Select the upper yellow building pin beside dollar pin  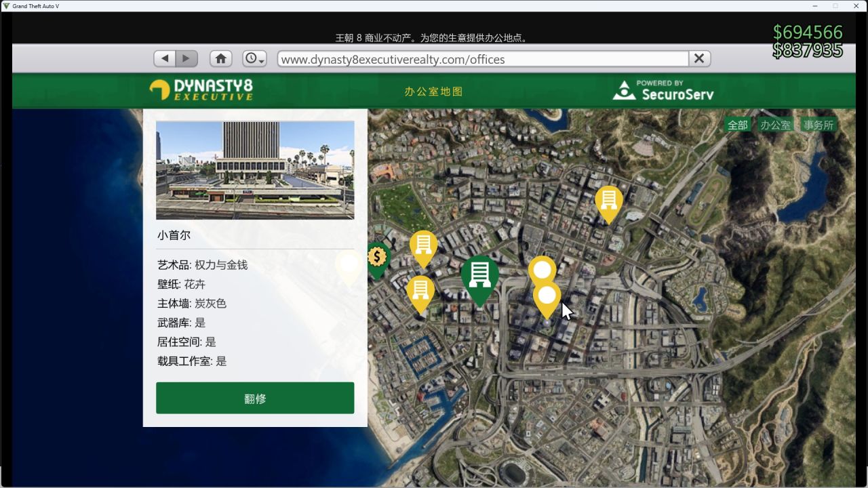click(x=423, y=249)
